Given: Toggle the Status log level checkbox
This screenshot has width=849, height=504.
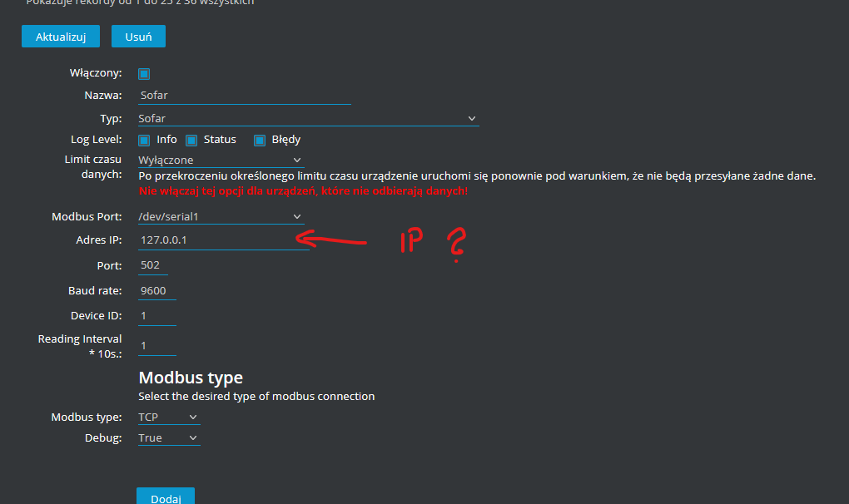Looking at the screenshot, I should pyautogui.click(x=191, y=141).
